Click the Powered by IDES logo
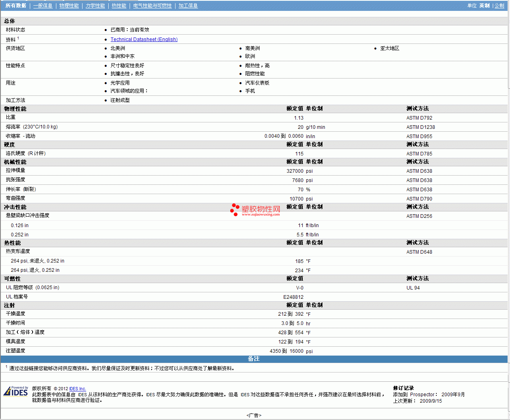510x420 pixels. [x=16, y=391]
